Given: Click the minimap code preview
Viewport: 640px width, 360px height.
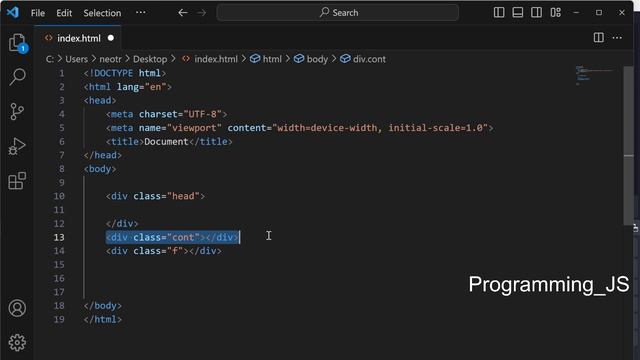Looking at the screenshot, I should (x=594, y=75).
